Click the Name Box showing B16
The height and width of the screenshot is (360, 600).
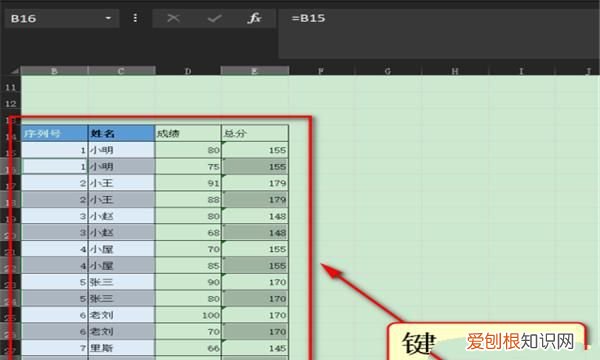point(61,18)
